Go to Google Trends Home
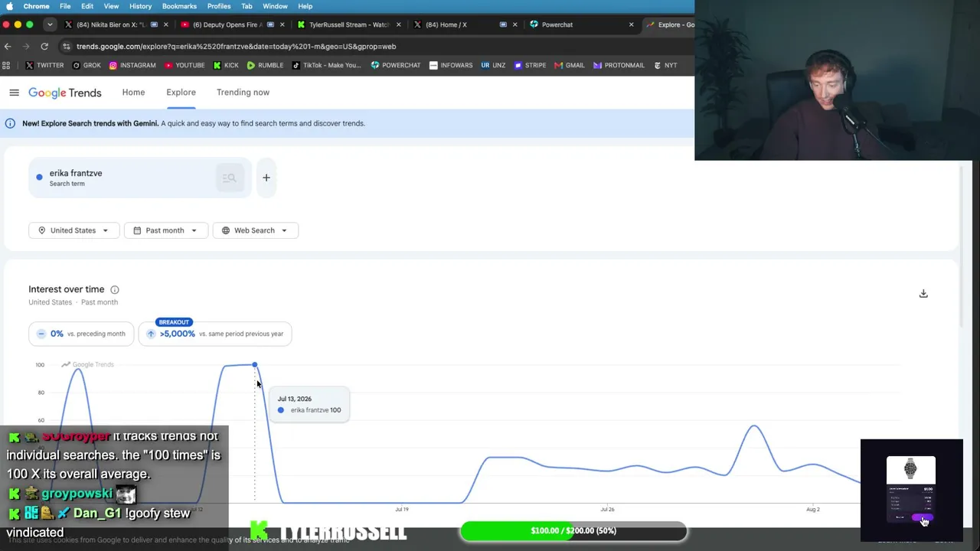 [133, 93]
